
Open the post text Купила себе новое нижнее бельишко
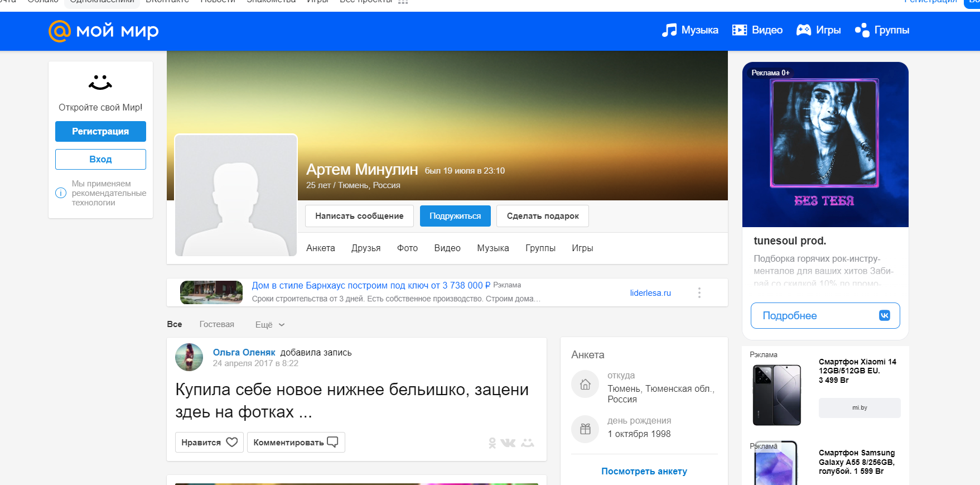(352, 400)
